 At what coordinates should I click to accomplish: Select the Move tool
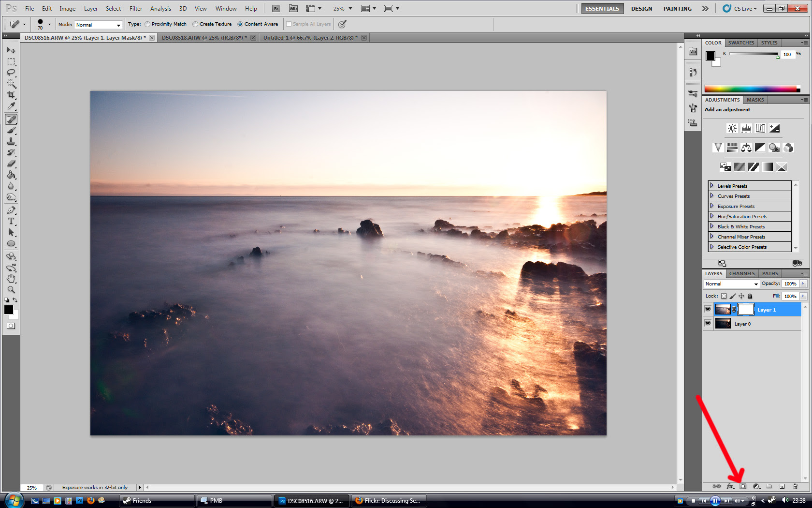tap(11, 50)
